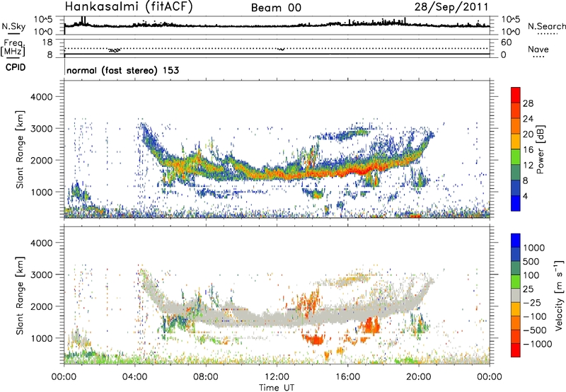The width and height of the screenshot is (566, 392).
Task: Click the power colorbar's red top segment
Action: (516, 96)
